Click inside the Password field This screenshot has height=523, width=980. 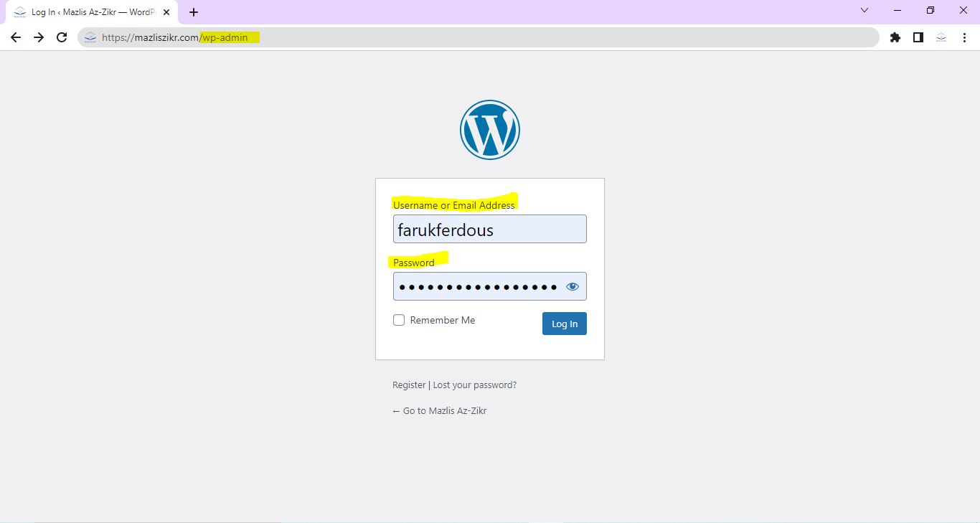[x=490, y=286]
